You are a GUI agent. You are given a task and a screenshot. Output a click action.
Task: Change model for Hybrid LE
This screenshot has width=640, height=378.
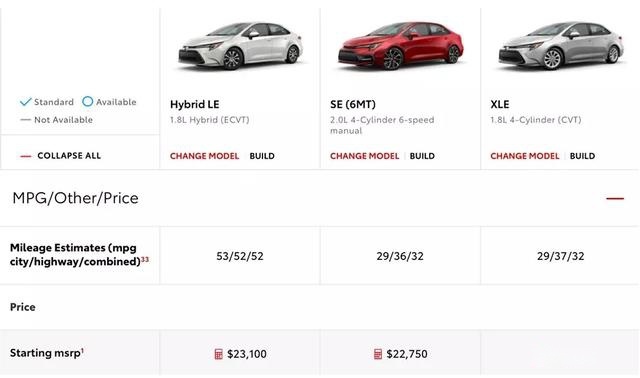204,156
